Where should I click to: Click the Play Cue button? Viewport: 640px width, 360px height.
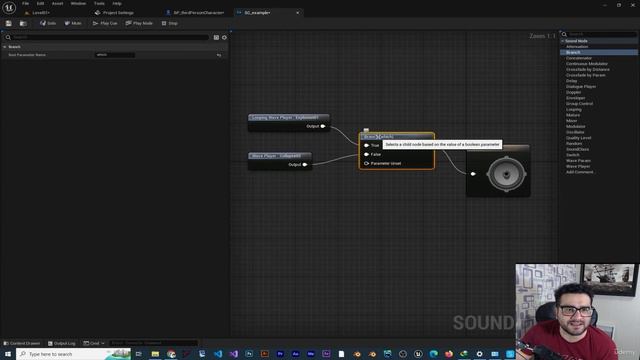[x=105, y=23]
